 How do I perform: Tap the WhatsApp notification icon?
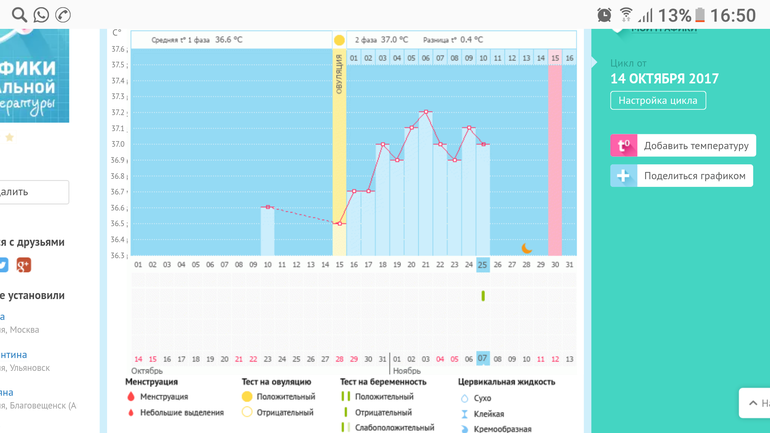point(41,15)
